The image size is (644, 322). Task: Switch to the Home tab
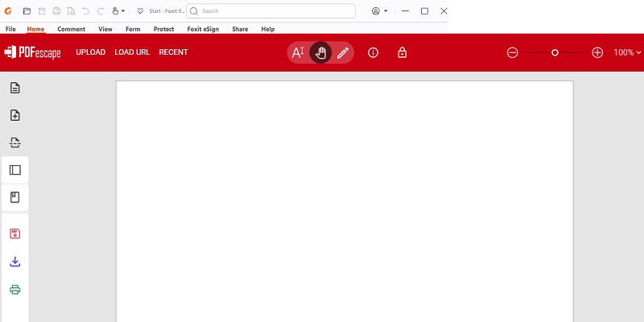(x=35, y=29)
